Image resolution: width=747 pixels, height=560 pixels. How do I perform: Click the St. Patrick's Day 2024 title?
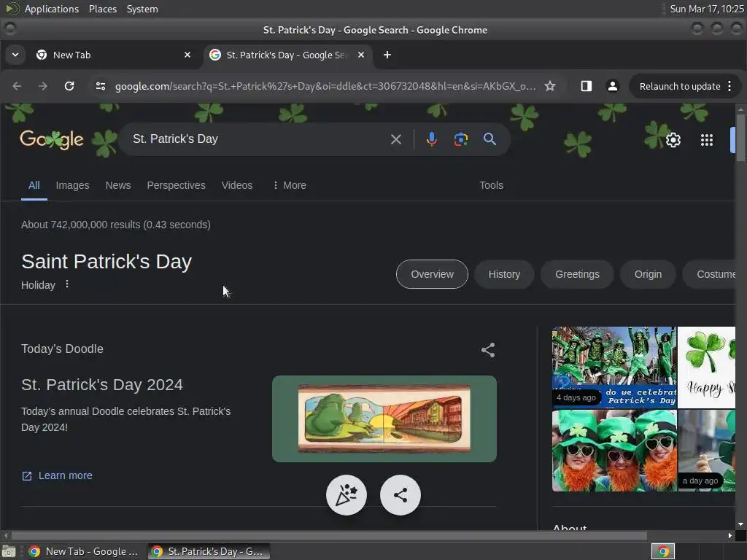pyautogui.click(x=102, y=385)
